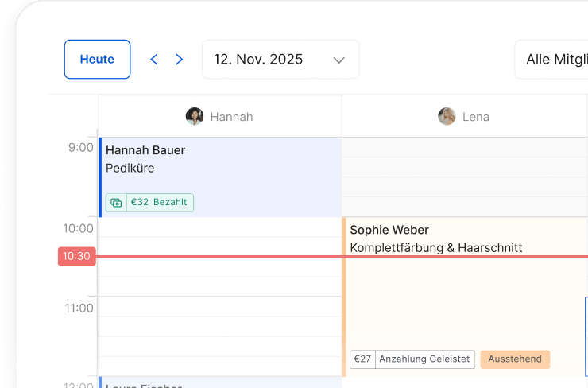Screen dimensions: 588x388
Task: Click Hannah's profile avatar
Action: tap(195, 116)
